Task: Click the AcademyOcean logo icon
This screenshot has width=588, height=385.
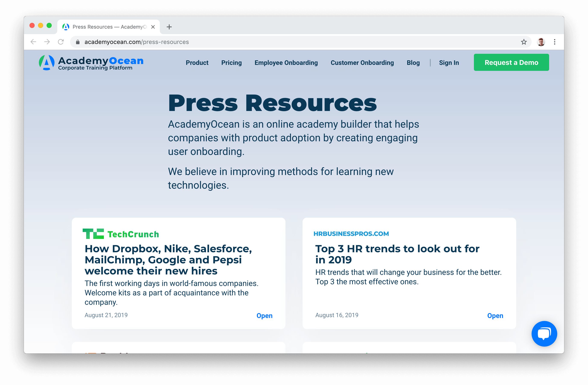Action: point(46,63)
